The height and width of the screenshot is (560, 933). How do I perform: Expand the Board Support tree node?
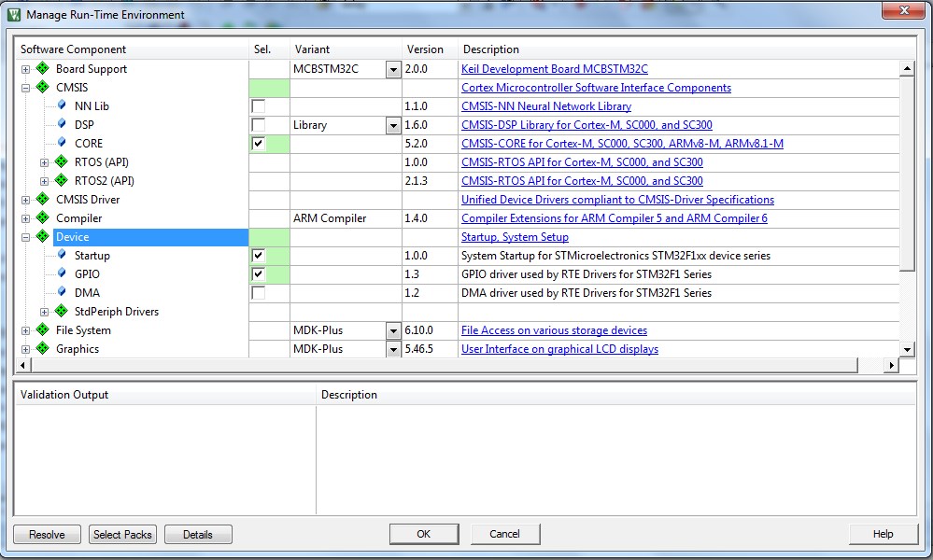[x=25, y=70]
